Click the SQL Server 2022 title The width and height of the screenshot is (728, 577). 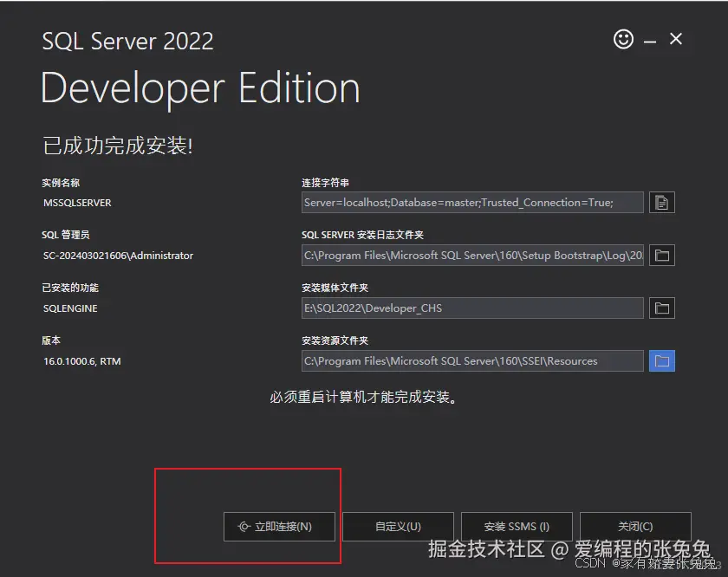click(127, 41)
